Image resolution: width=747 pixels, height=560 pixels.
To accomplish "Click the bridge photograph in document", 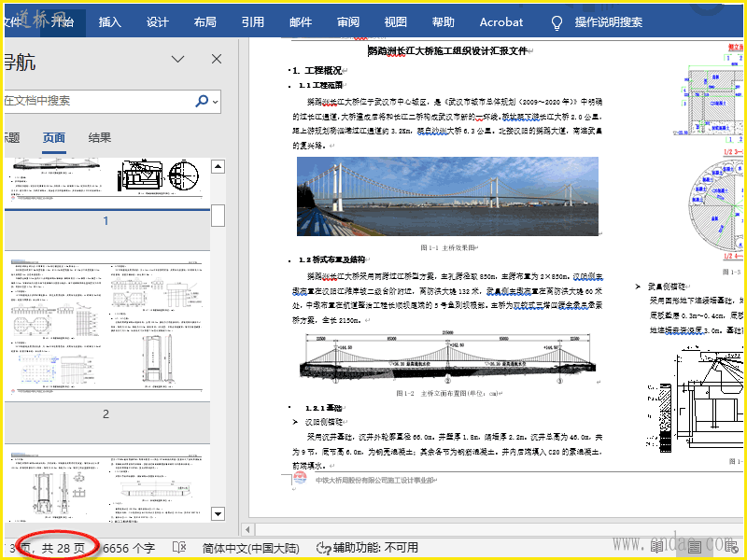I will coord(447,196).
